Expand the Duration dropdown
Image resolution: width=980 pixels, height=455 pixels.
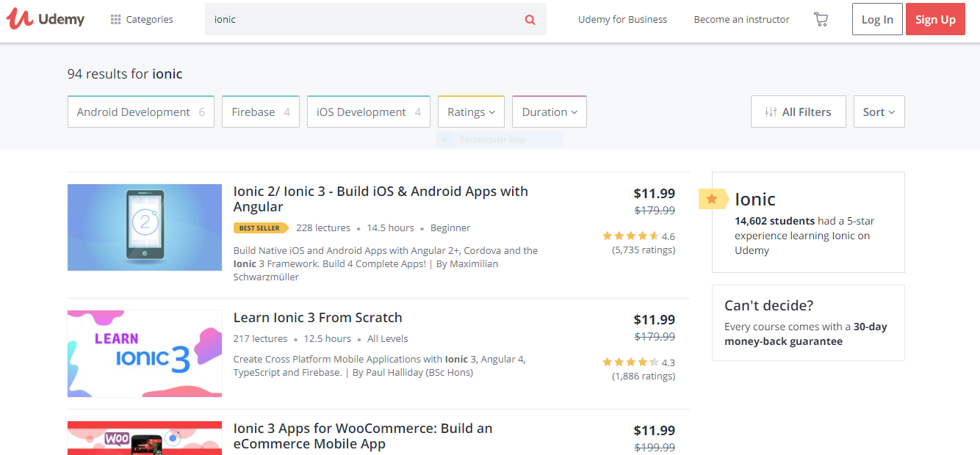click(x=549, y=112)
